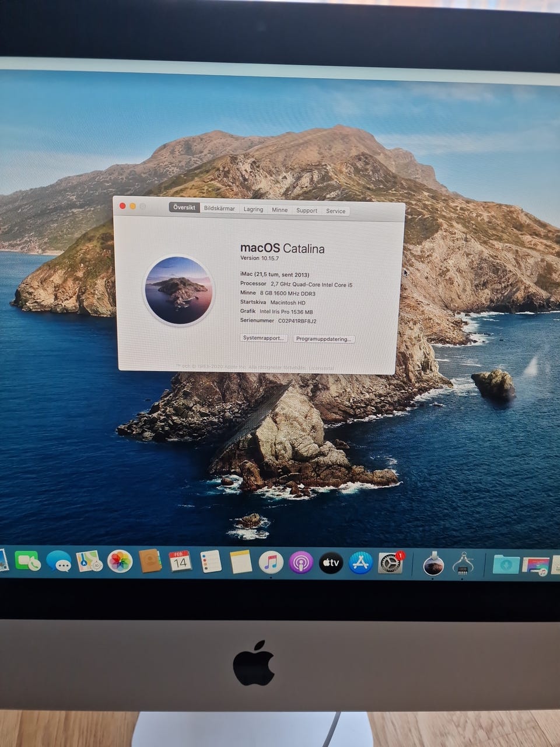Open the Notes app in dock

pos(240,562)
